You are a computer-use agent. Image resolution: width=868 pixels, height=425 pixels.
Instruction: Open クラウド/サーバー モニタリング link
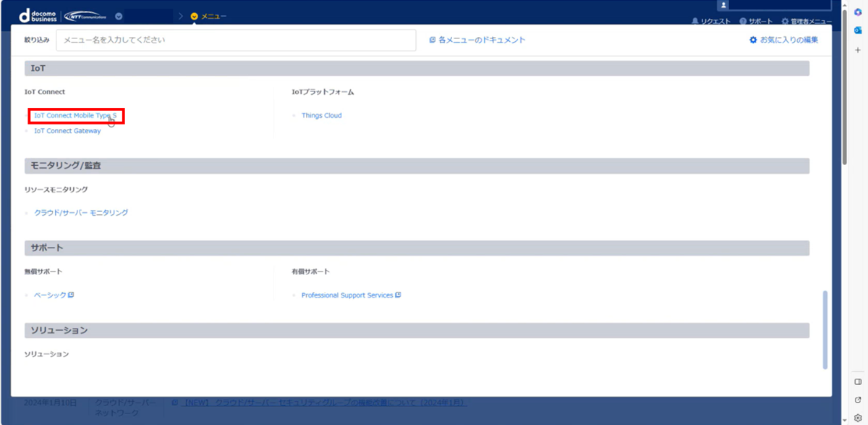click(x=81, y=213)
